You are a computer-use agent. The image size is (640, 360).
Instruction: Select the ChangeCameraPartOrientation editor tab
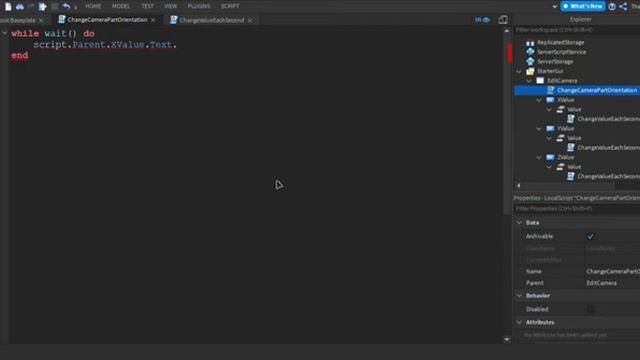click(107, 20)
